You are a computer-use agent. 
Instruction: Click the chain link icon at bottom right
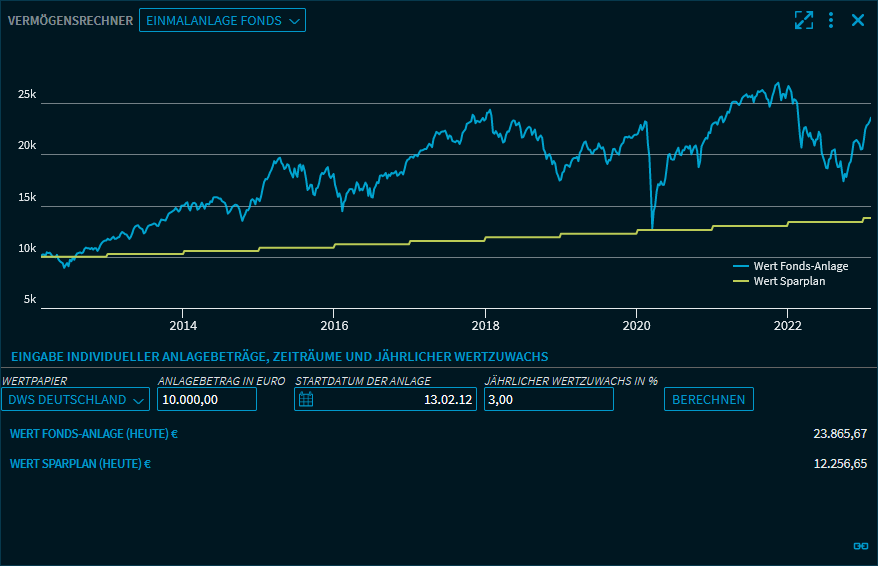click(860, 545)
